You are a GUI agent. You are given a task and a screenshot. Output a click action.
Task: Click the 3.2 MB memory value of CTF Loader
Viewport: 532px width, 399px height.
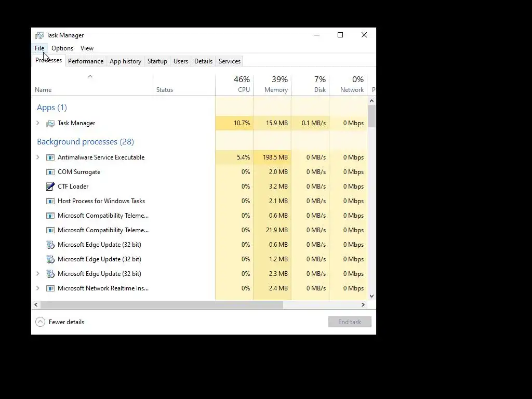tap(278, 187)
